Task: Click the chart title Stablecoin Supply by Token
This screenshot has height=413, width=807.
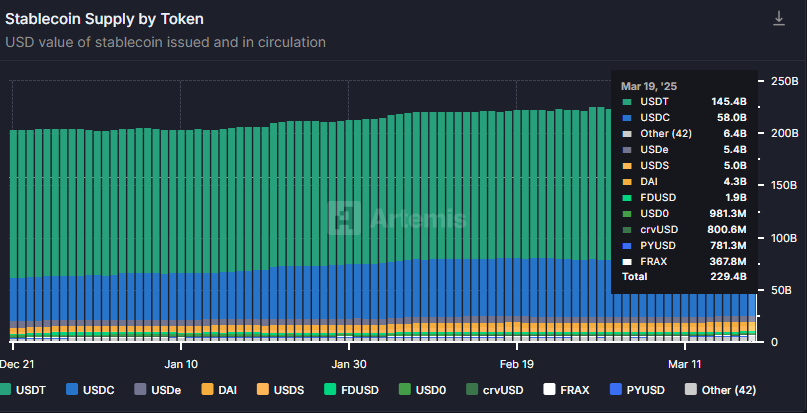Action: pos(104,19)
